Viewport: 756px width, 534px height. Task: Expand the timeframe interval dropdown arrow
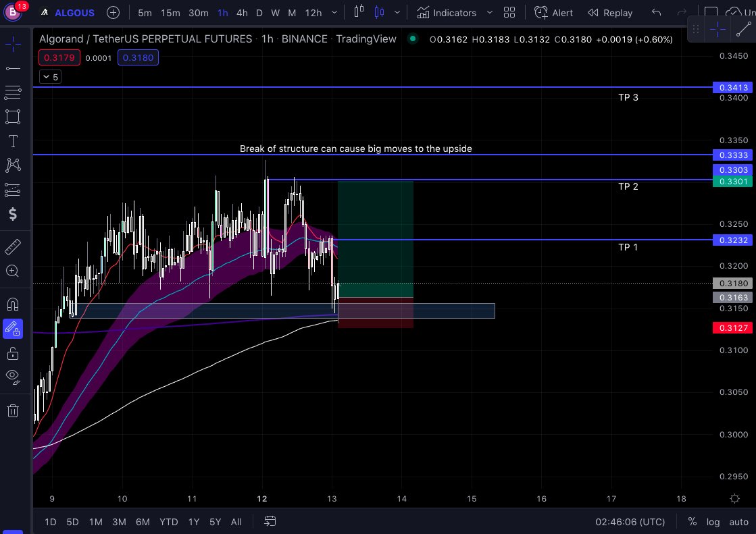(334, 13)
